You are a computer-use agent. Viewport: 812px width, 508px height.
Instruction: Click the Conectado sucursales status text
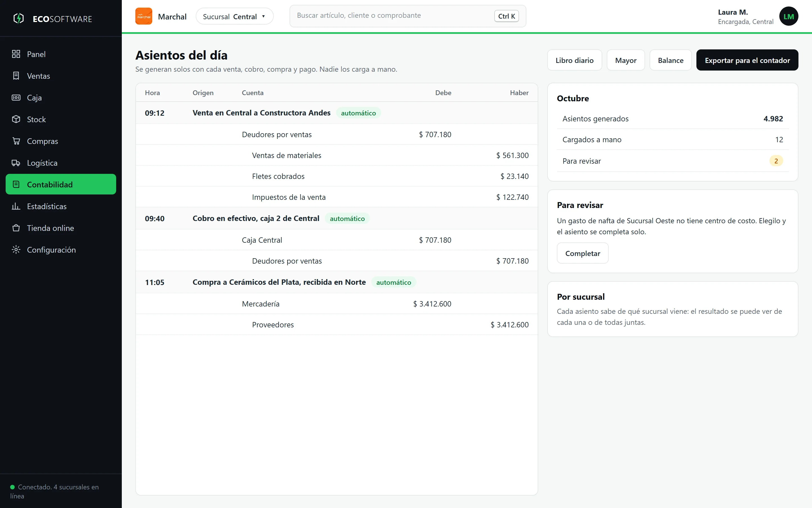[54, 491]
